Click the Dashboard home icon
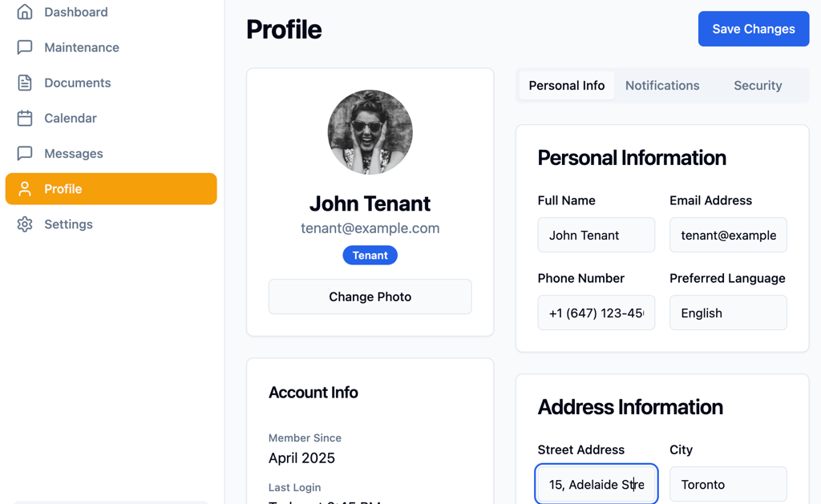Image resolution: width=821 pixels, height=504 pixels. tap(25, 12)
